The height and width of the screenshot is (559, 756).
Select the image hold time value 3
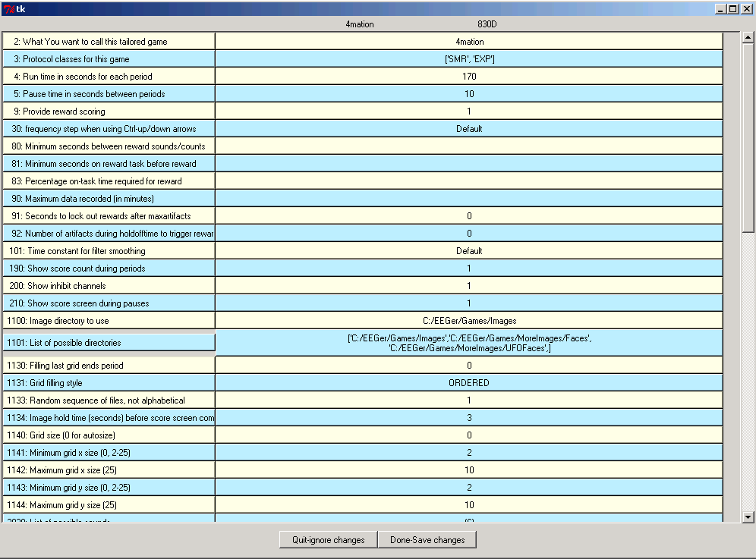[x=469, y=417]
